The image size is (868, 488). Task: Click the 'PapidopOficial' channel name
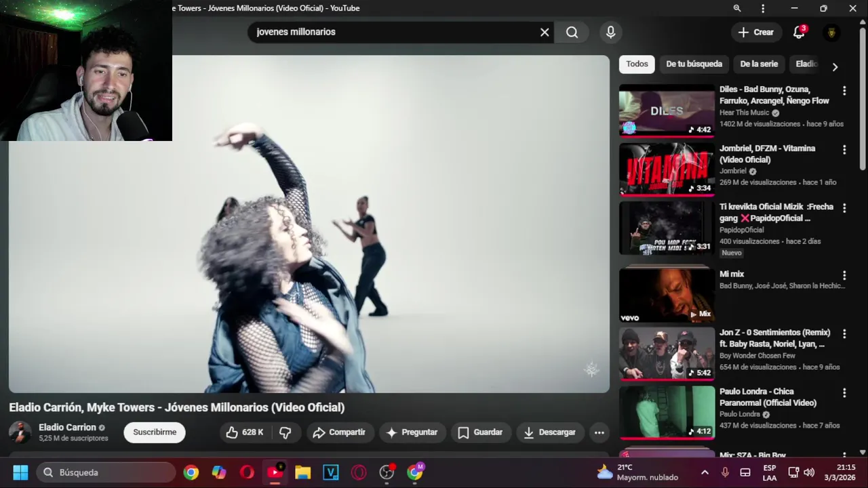[741, 230]
